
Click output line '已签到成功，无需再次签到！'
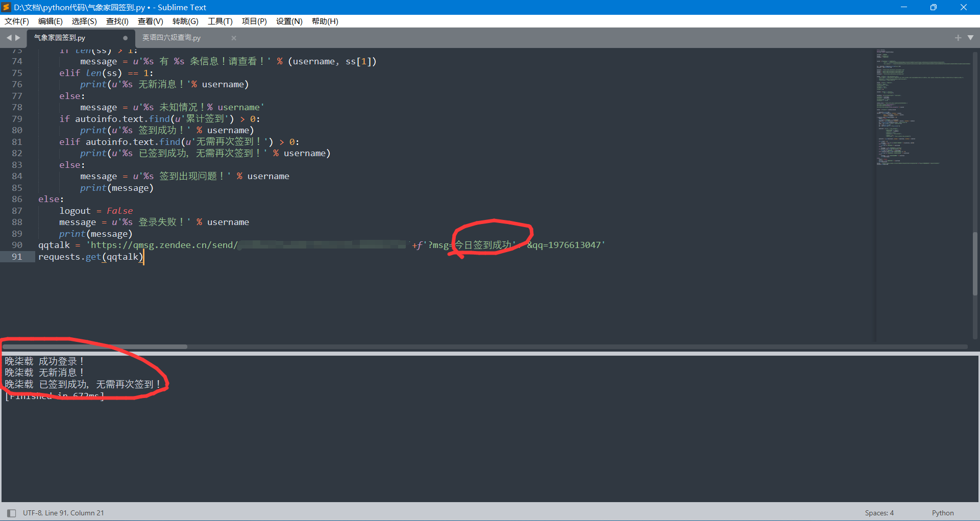coord(83,384)
